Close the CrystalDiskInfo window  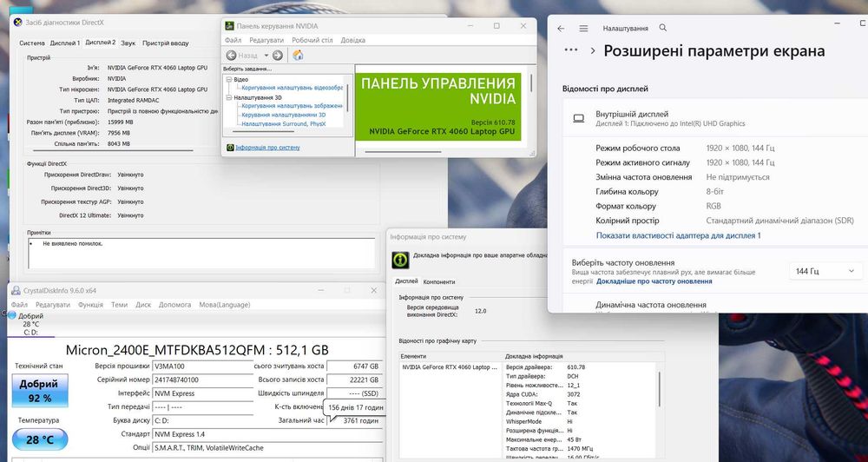[373, 290]
